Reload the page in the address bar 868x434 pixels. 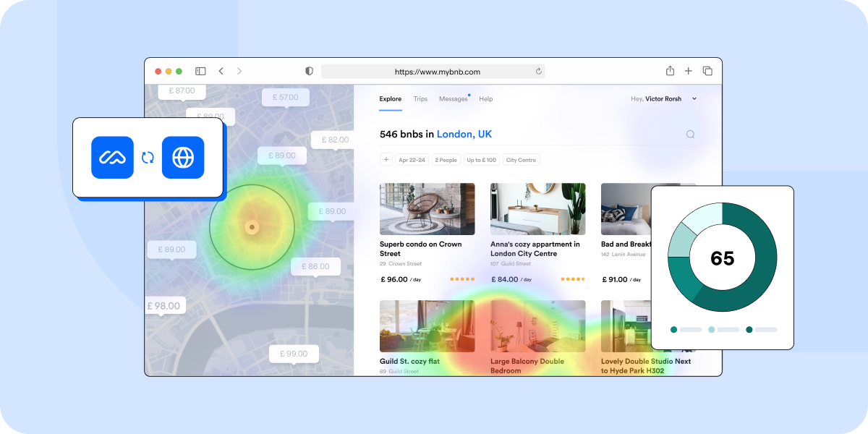(538, 72)
